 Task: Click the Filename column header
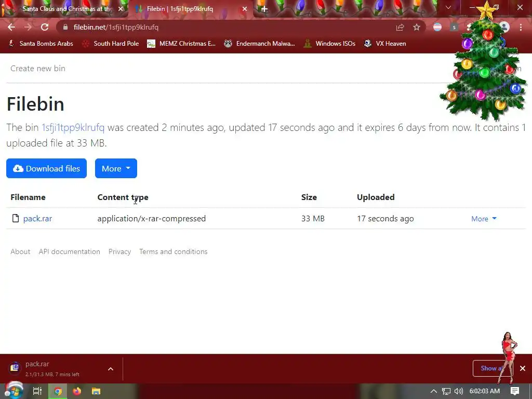(28, 197)
